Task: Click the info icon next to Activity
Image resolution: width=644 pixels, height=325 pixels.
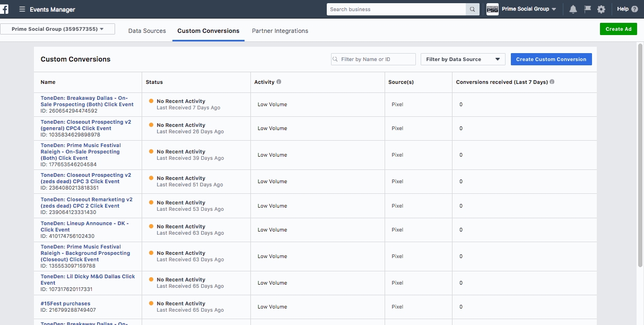Action: (279, 82)
